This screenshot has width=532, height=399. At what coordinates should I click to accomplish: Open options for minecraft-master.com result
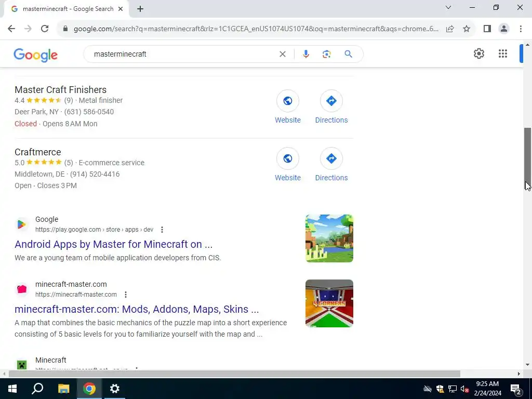(126, 295)
